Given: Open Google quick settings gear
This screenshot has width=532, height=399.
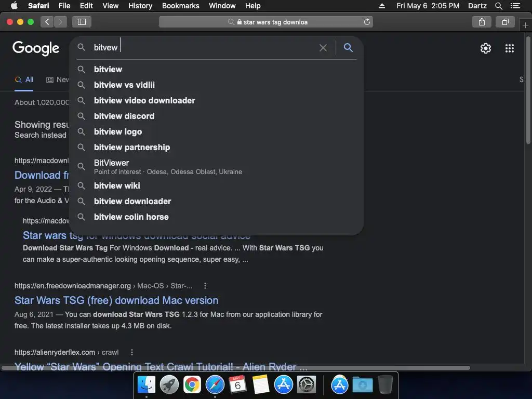Looking at the screenshot, I should [486, 48].
